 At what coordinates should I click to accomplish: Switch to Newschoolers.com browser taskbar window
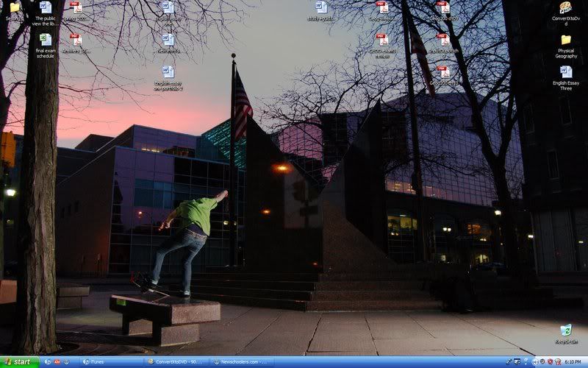coord(241,362)
